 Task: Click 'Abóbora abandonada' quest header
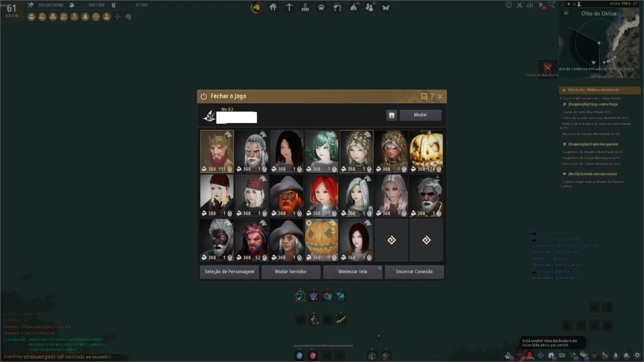tap(599, 90)
